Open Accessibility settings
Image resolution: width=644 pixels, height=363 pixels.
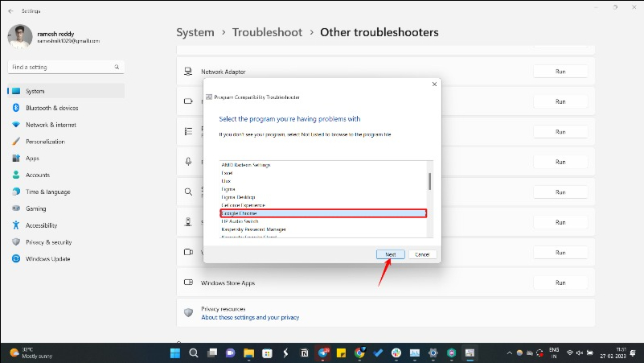coord(41,225)
